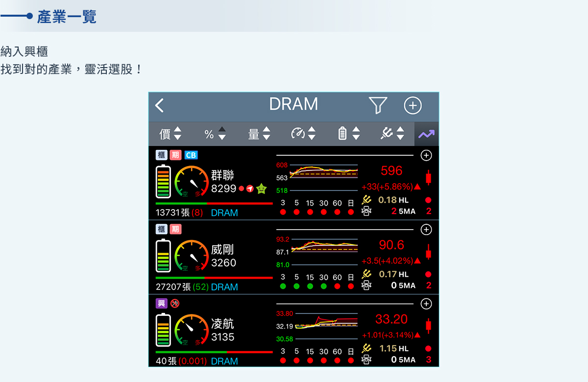Sort by percent change column
This screenshot has width=588, height=382.
(x=216, y=134)
